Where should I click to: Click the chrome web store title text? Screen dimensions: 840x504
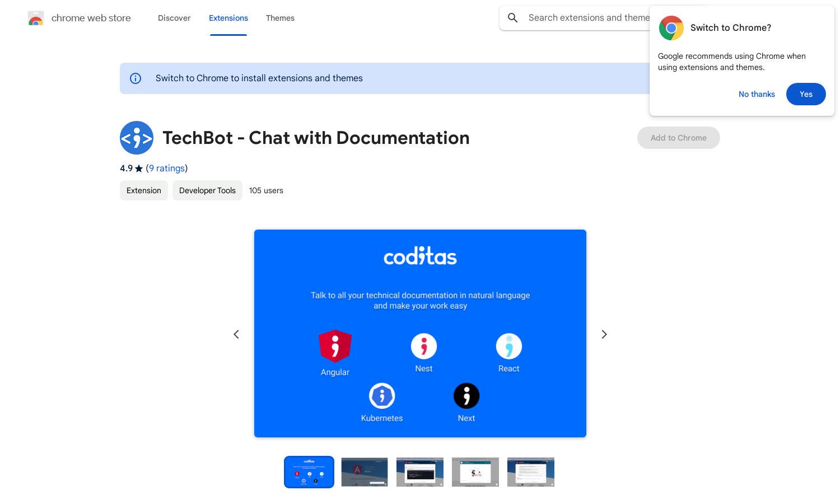91,18
